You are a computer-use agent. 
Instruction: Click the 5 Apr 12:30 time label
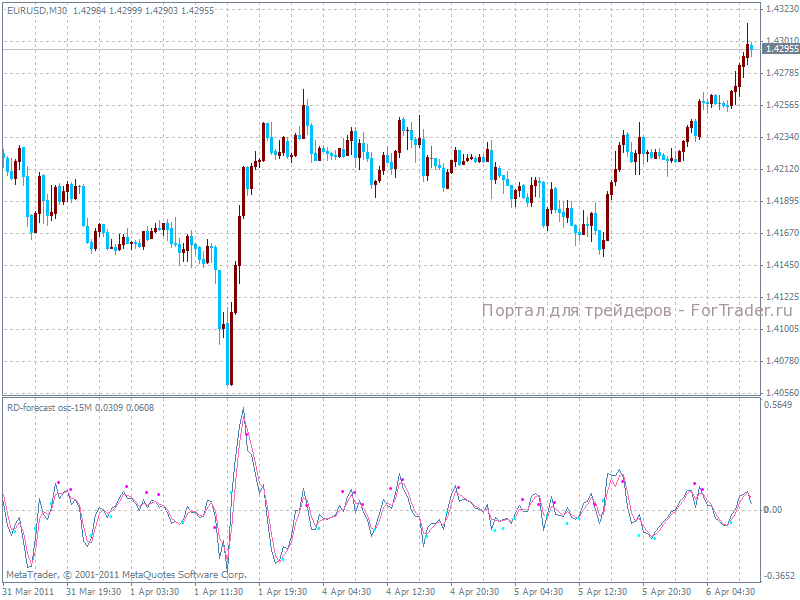tap(603, 592)
